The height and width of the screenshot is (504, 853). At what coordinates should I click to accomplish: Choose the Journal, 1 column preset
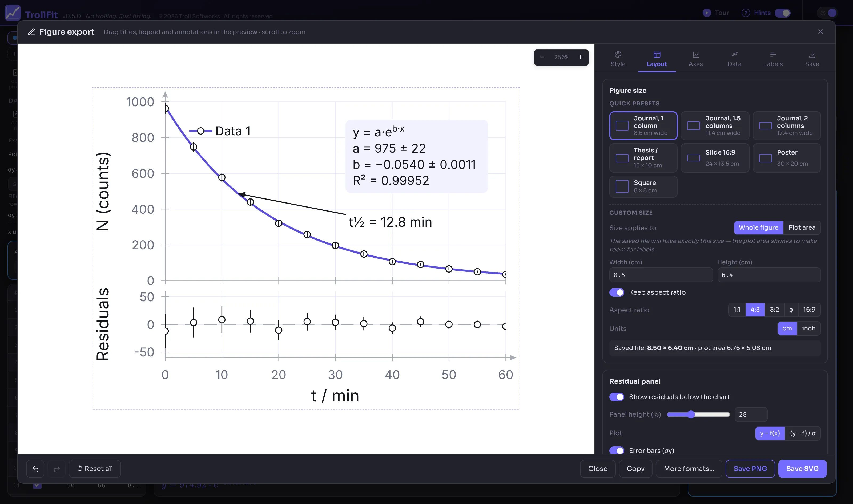(x=643, y=126)
